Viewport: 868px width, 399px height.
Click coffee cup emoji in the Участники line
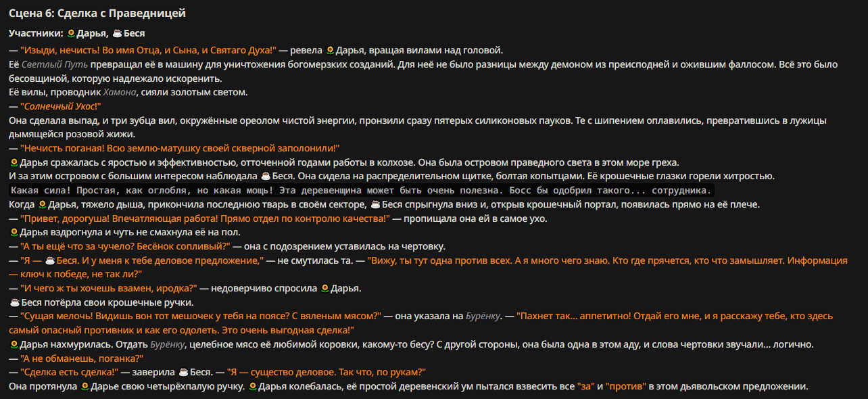point(116,33)
